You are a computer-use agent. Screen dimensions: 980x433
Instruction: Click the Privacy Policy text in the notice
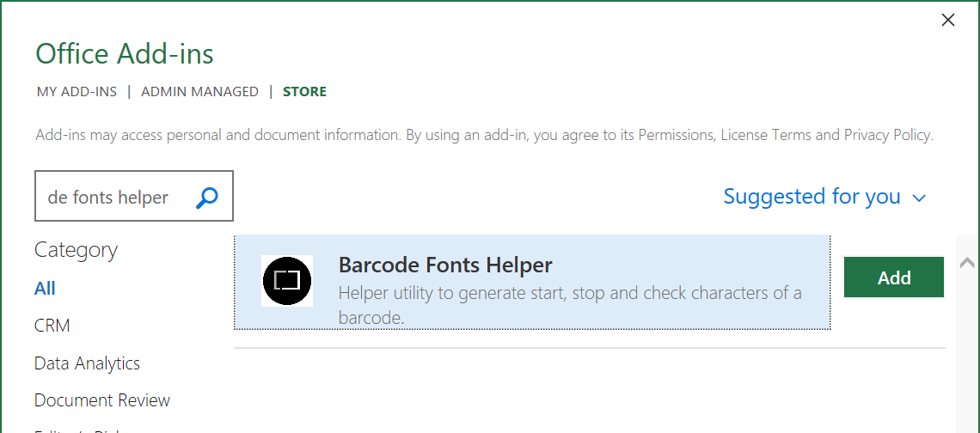click(887, 135)
